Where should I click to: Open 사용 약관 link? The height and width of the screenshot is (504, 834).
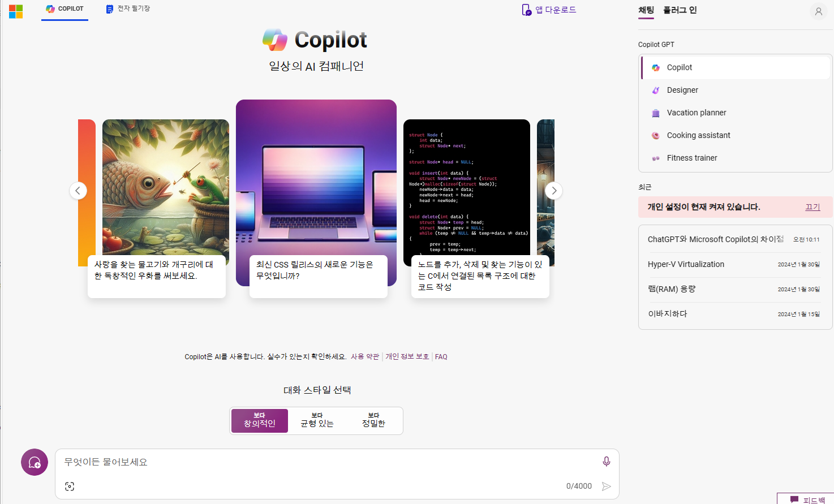tap(365, 357)
